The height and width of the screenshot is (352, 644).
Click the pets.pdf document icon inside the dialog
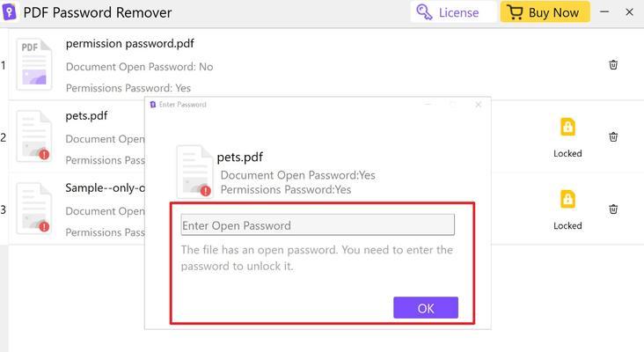point(194,172)
